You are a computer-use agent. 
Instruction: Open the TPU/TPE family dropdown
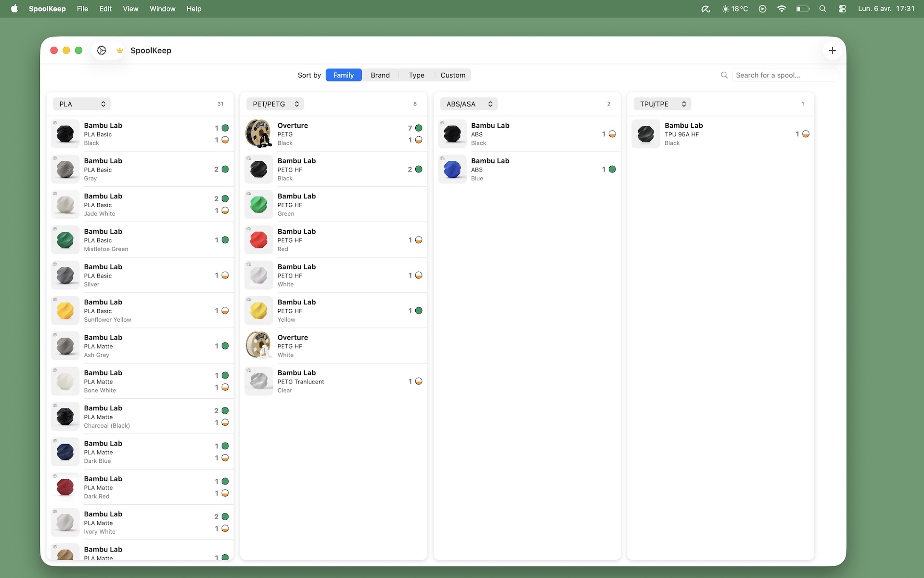[x=662, y=104]
